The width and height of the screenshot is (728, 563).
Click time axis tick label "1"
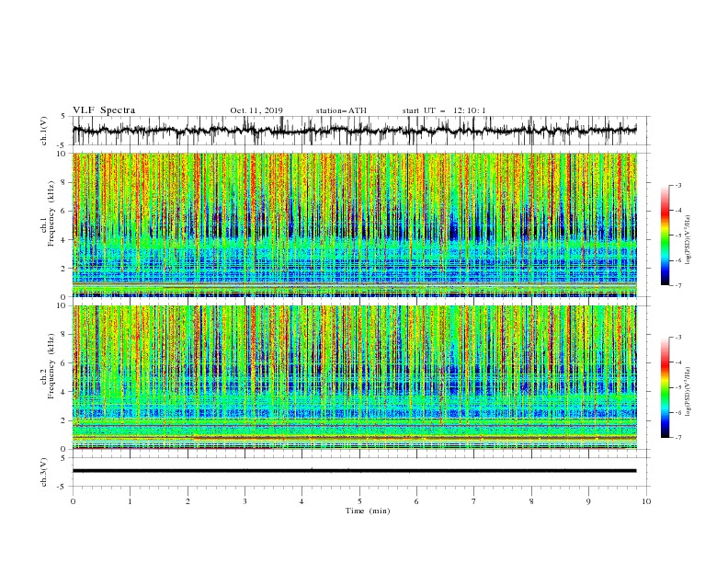pos(130,501)
